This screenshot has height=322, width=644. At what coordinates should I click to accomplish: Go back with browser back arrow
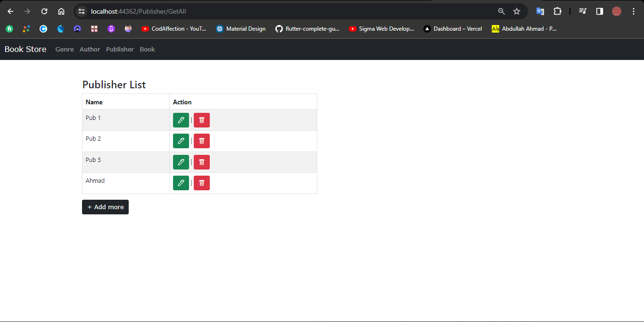(x=10, y=11)
